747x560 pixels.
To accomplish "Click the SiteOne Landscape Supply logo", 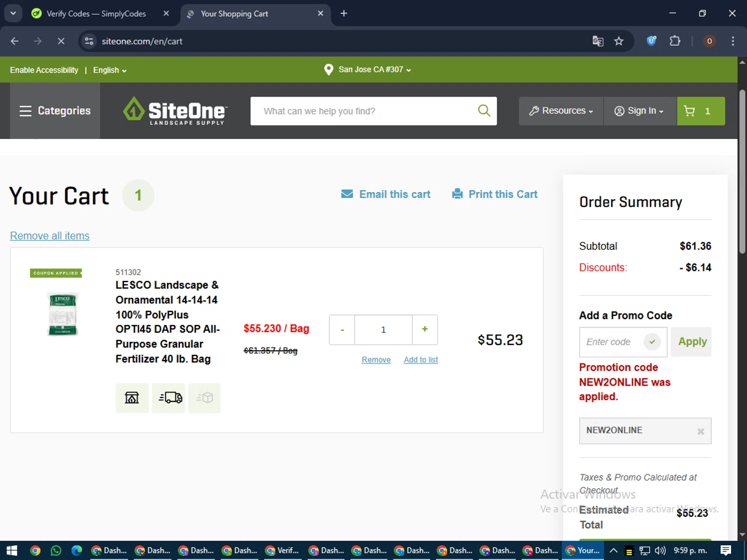I will click(175, 111).
